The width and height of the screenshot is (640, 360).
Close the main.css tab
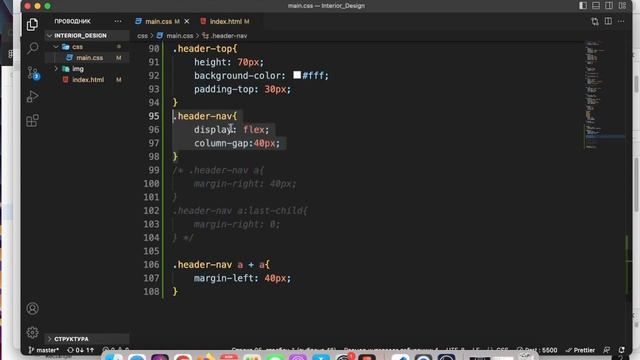[187, 21]
